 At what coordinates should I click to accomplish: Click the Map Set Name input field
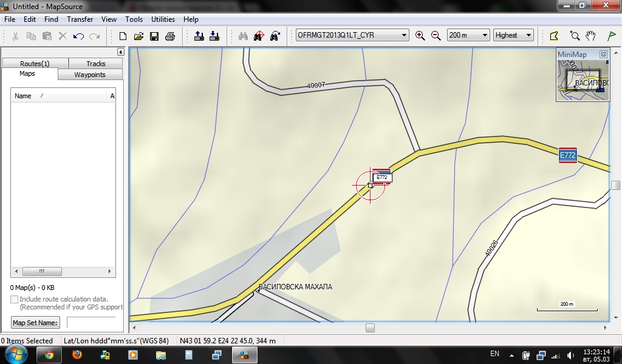92,322
